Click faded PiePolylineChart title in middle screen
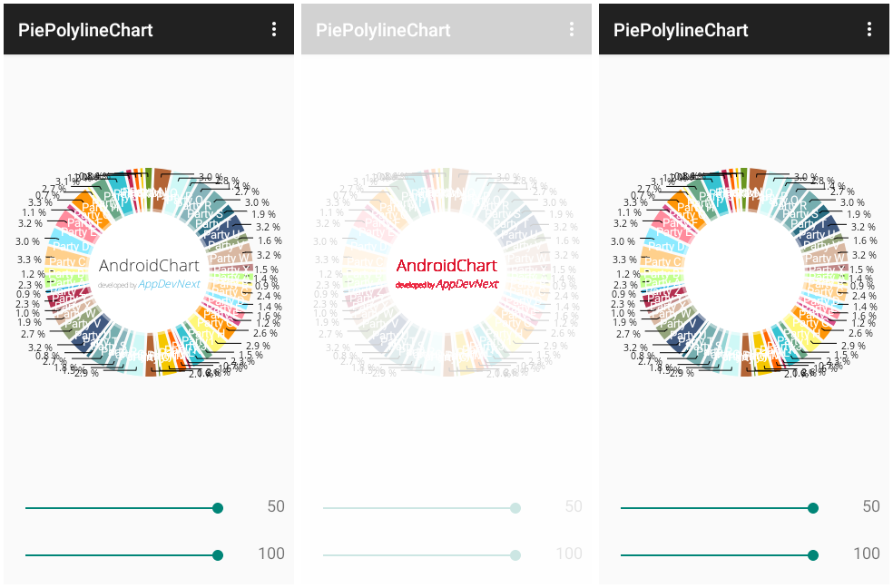The height and width of the screenshot is (588, 893). pyautogui.click(x=383, y=30)
